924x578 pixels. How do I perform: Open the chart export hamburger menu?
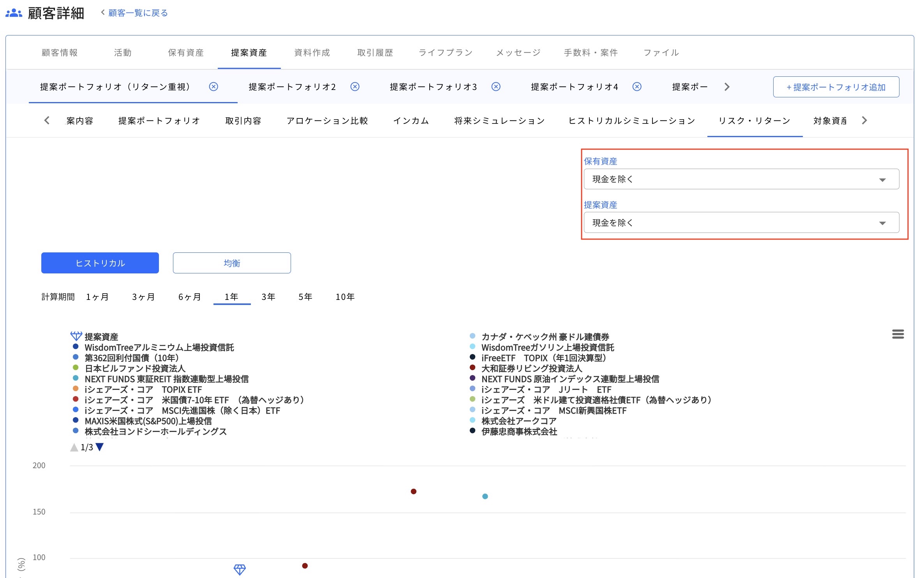pyautogui.click(x=898, y=334)
